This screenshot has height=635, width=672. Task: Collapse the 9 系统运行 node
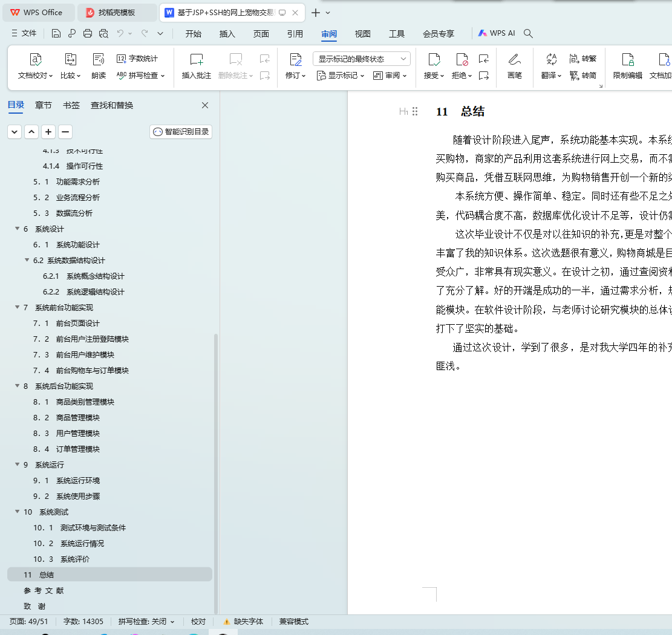click(x=17, y=464)
